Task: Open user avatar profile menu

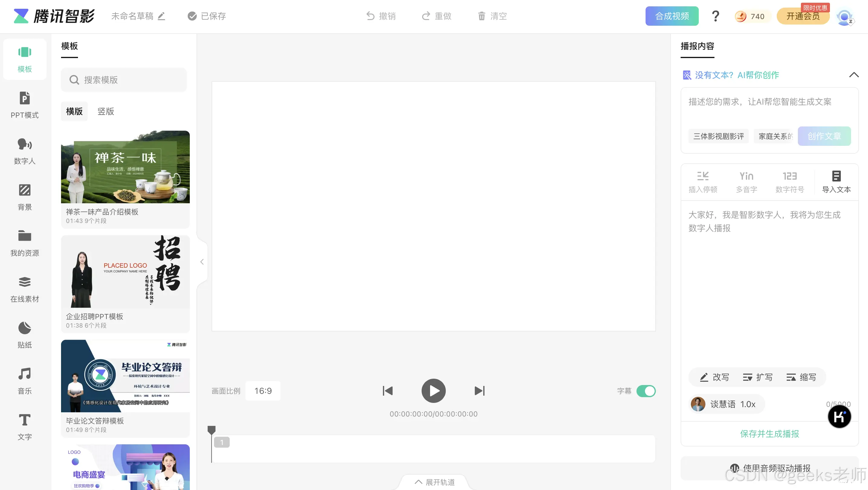Action: [x=844, y=17]
